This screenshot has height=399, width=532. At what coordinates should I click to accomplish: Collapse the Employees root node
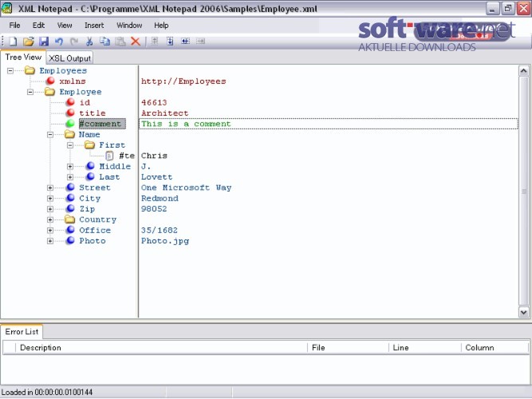(x=10, y=71)
